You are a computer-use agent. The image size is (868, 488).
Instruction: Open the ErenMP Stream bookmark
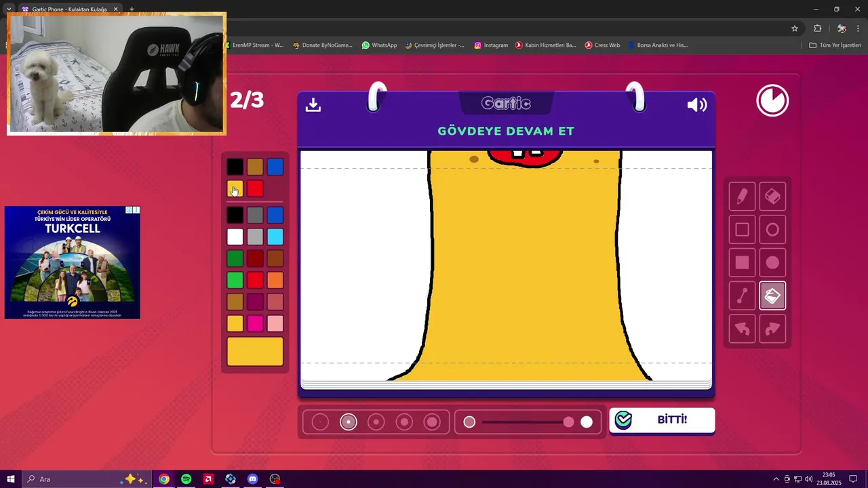(x=256, y=45)
